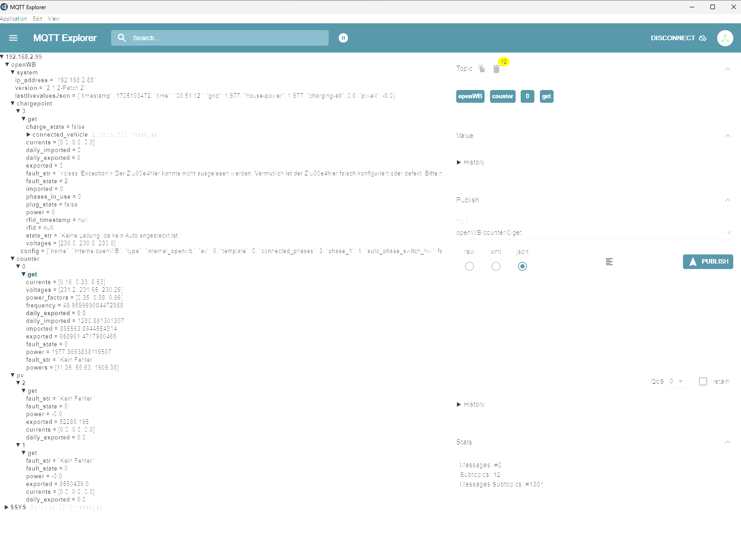
Task: Select the state_str topic row
Action: [104, 235]
